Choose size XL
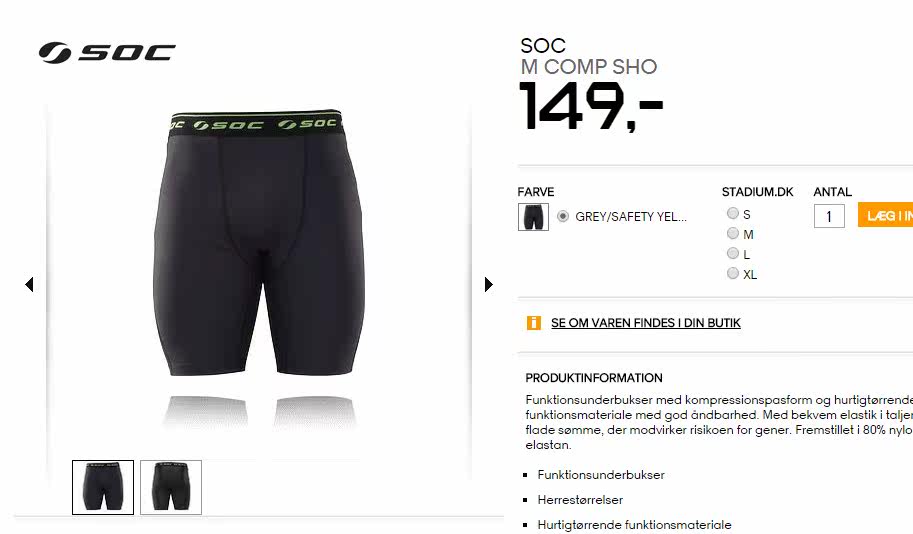 pos(732,273)
